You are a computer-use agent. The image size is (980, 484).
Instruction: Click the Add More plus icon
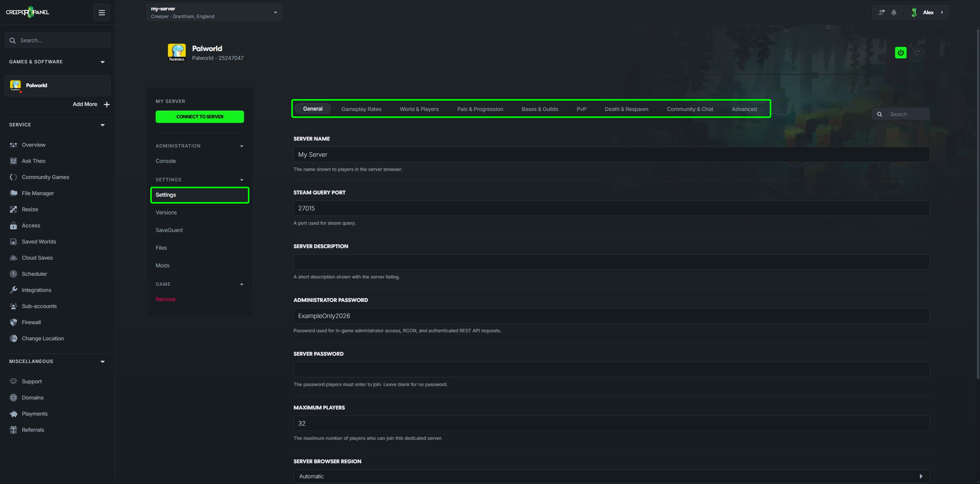coord(107,104)
